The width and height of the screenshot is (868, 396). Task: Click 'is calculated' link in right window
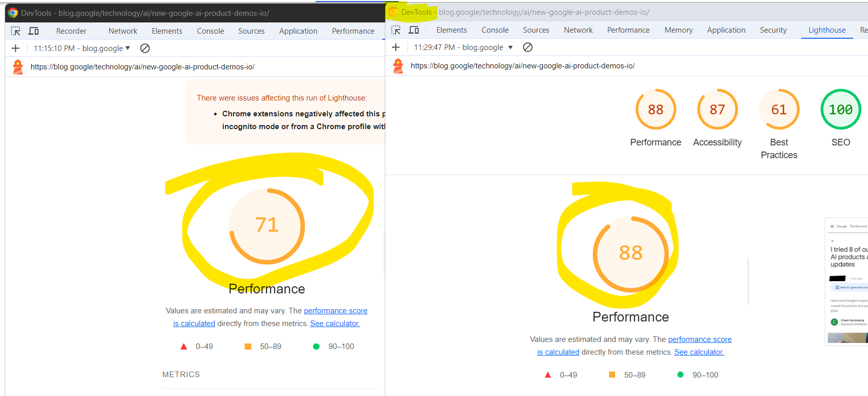coord(558,352)
